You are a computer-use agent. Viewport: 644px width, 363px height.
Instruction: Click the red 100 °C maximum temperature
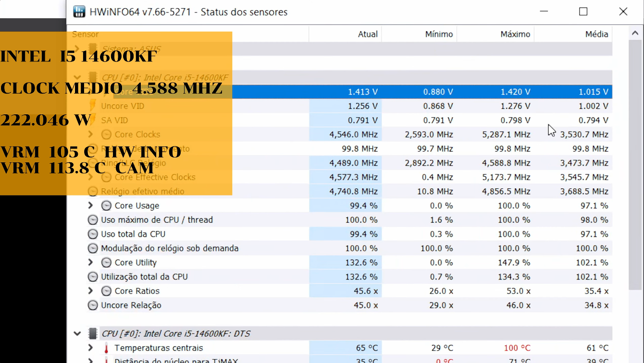(518, 348)
